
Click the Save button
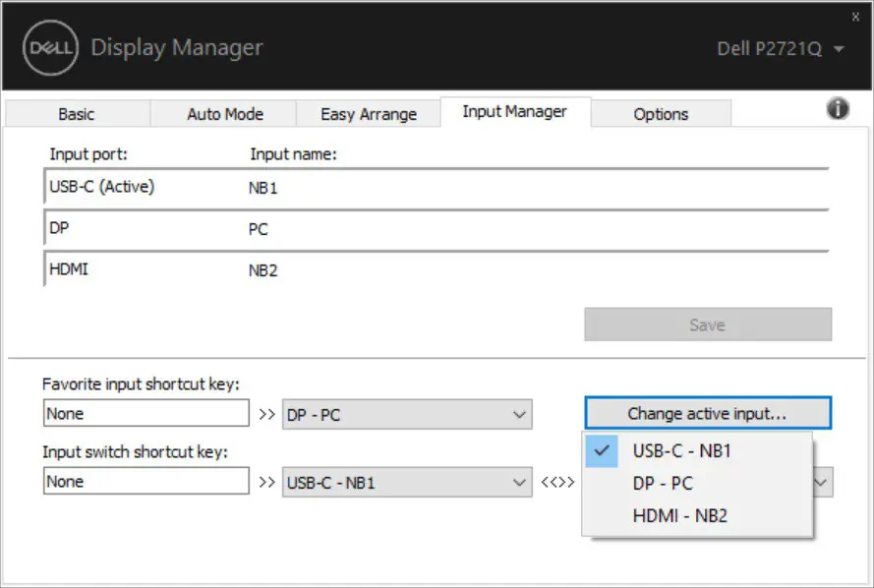point(708,324)
